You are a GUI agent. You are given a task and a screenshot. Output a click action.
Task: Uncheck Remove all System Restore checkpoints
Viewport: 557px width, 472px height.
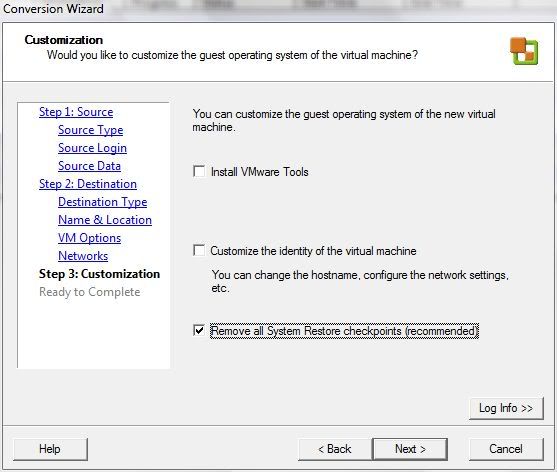click(x=199, y=330)
